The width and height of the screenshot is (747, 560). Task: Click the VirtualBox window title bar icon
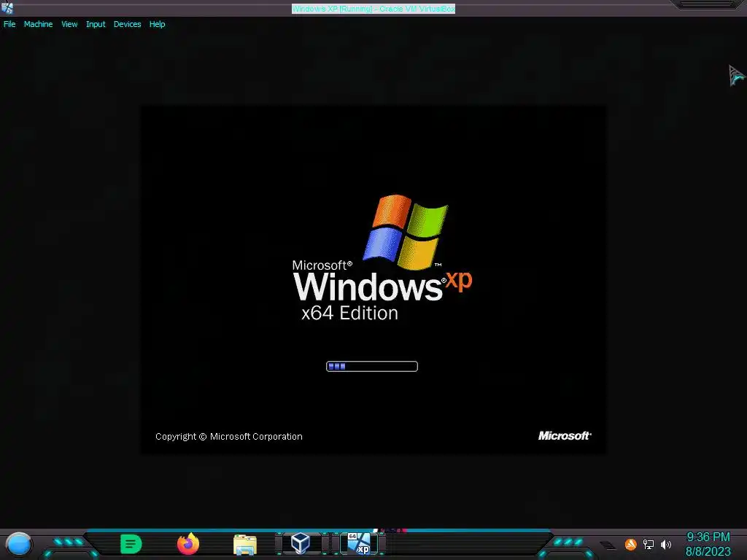click(x=7, y=8)
